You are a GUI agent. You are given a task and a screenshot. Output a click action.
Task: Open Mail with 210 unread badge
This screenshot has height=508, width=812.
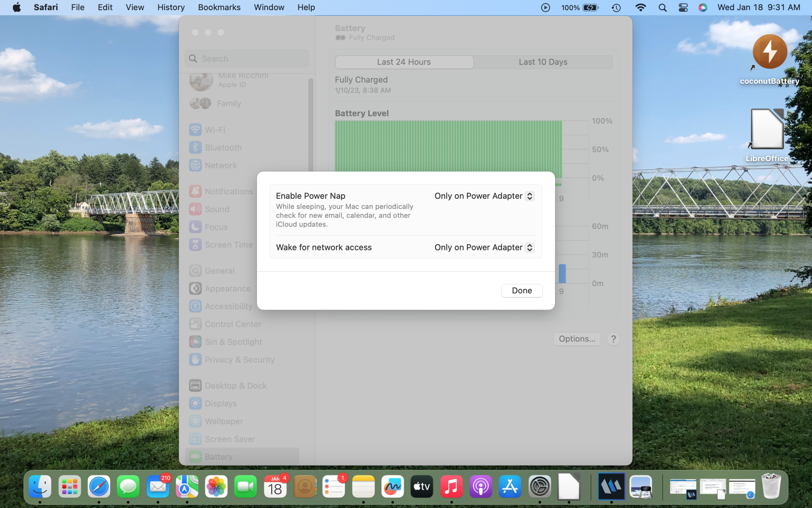158,486
